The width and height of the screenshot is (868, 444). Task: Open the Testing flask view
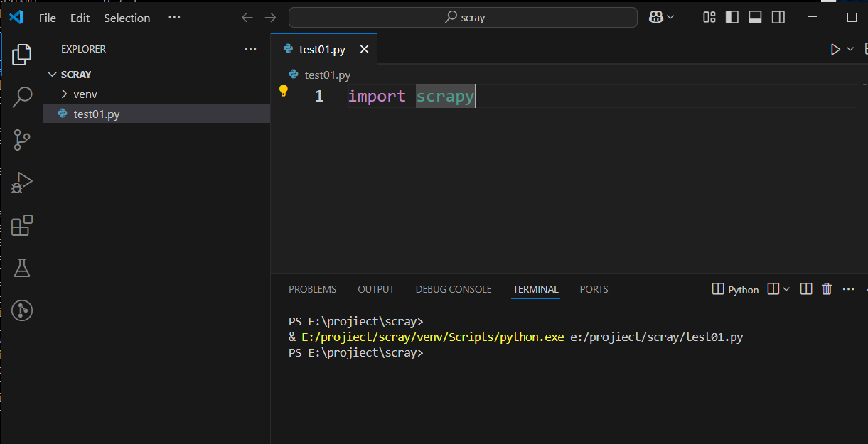[x=22, y=268]
